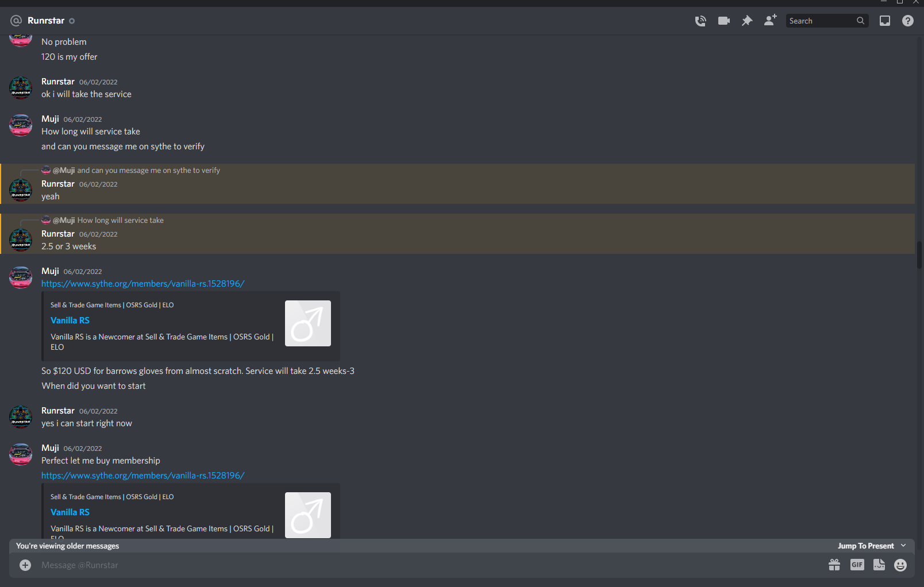The width and height of the screenshot is (924, 587).
Task: Click Jump To Present
Action: point(865,546)
